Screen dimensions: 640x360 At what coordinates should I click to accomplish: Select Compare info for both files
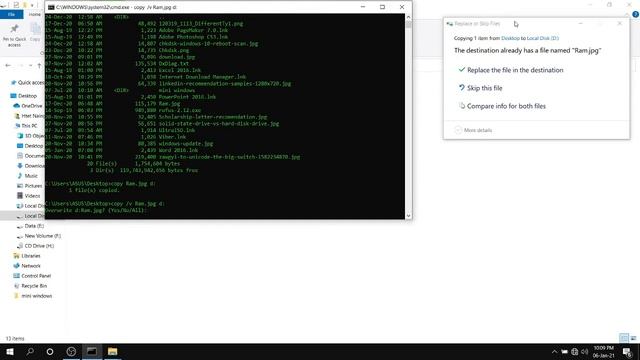pos(502,106)
